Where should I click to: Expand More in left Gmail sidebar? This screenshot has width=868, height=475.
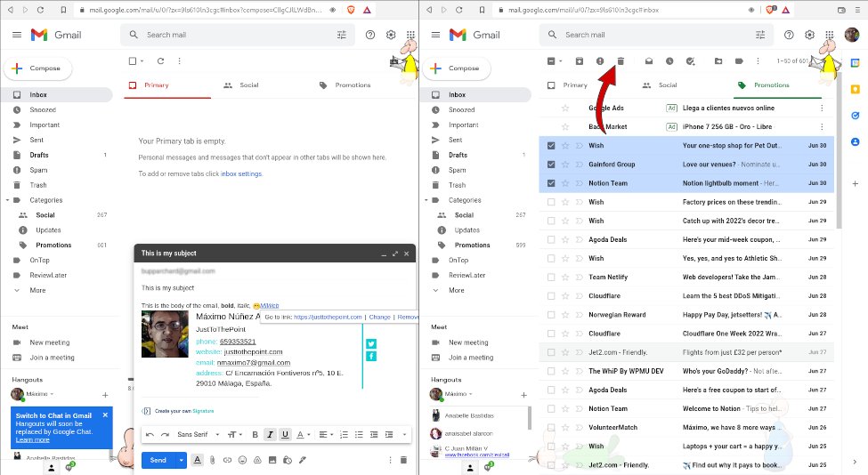point(37,290)
